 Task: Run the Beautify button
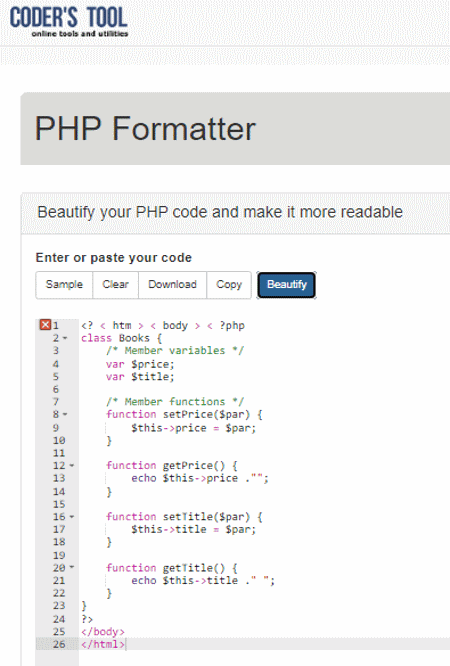286,285
